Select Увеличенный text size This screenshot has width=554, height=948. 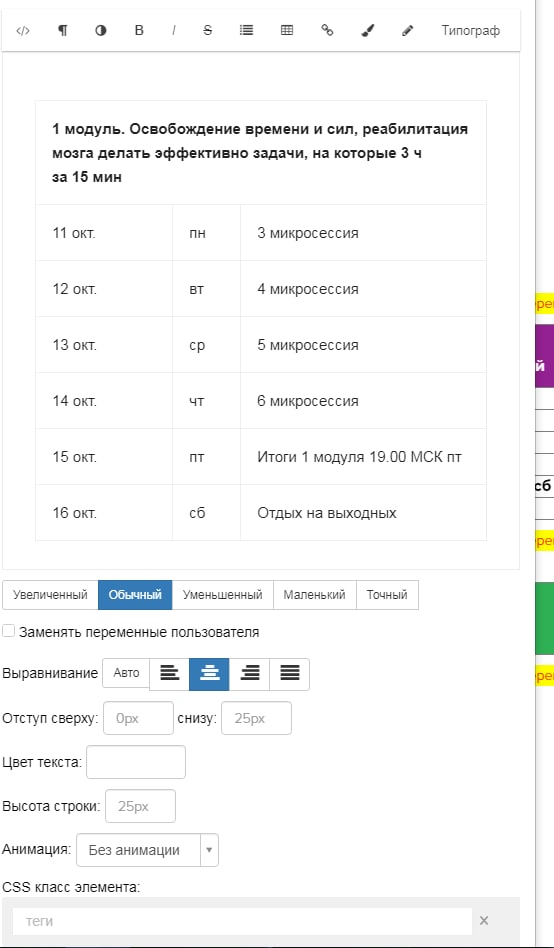(50, 595)
